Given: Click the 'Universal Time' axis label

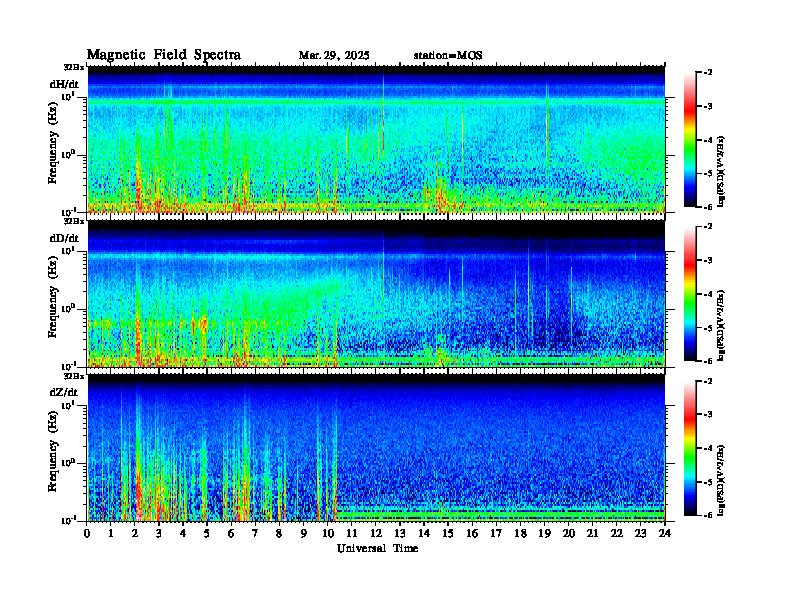Looking at the screenshot, I should [378, 548].
